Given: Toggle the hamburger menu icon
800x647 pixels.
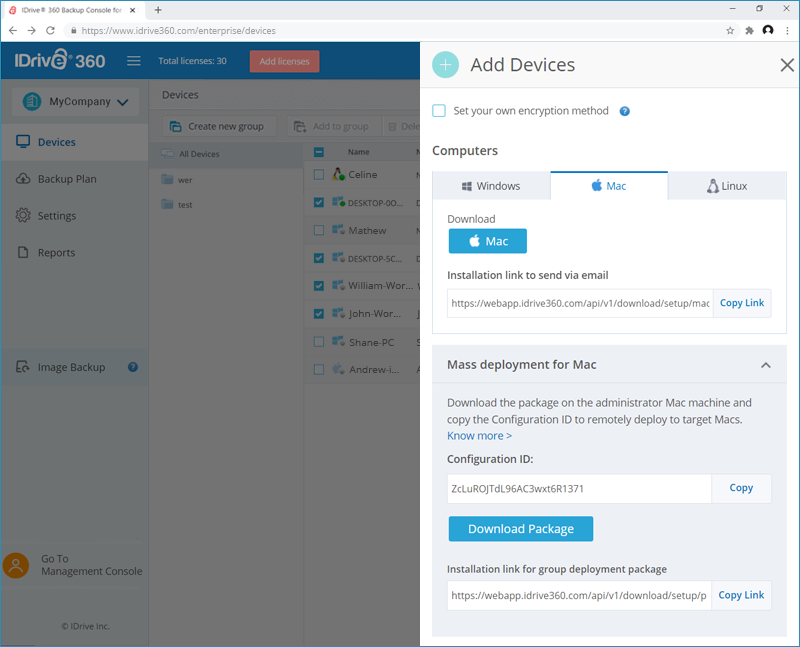Looking at the screenshot, I should 134,61.
